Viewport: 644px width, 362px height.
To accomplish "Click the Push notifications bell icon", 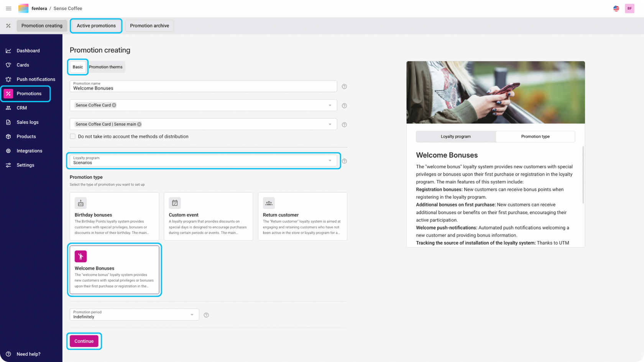I will pos(8,79).
